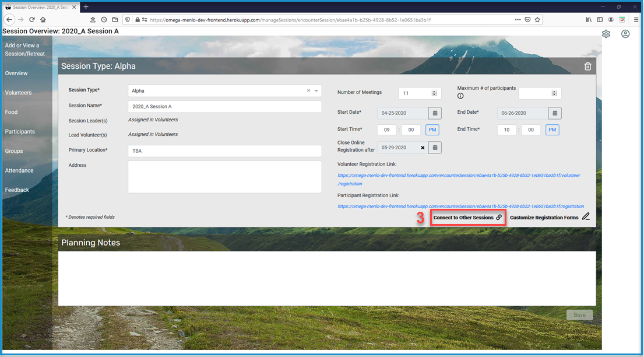Click the browser back arrow
644x357 pixels.
9,19
